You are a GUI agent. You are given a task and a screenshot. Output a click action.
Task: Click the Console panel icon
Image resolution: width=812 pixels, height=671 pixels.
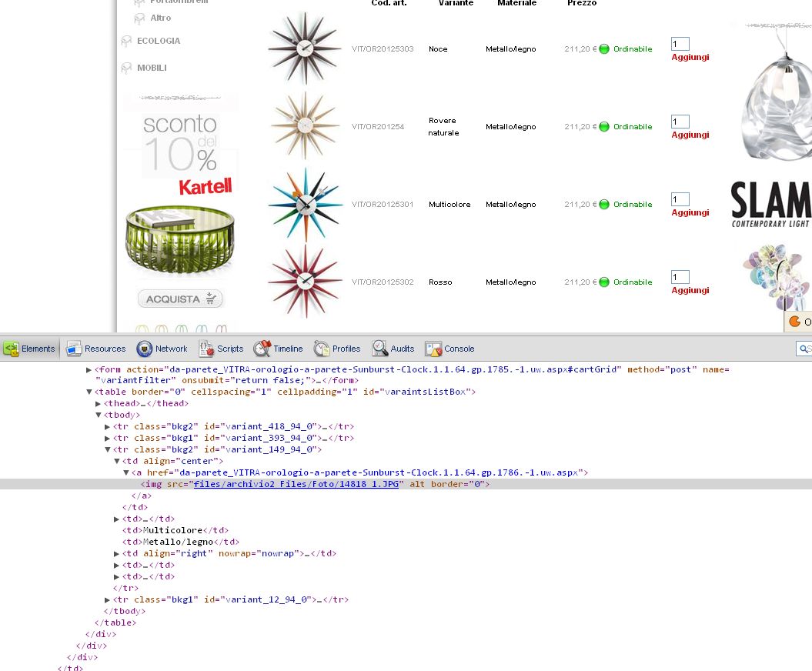433,349
